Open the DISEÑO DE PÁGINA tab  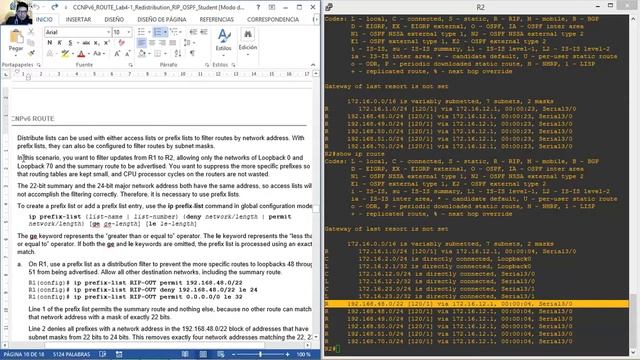162,20
